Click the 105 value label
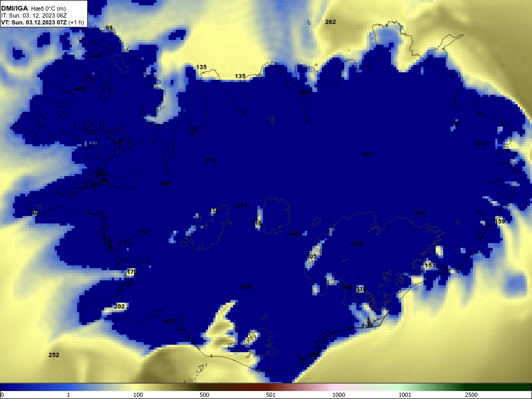 [311, 256]
